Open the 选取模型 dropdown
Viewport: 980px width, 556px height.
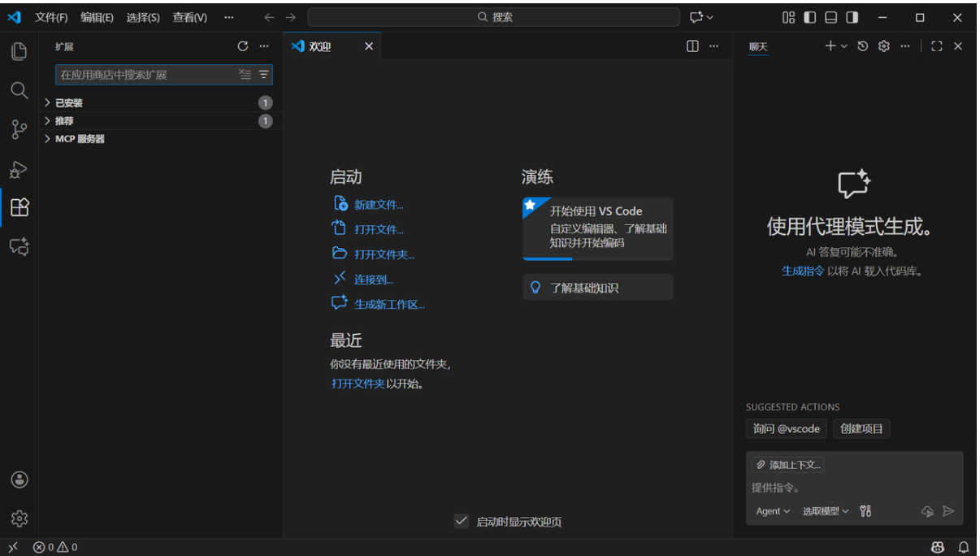[826, 511]
